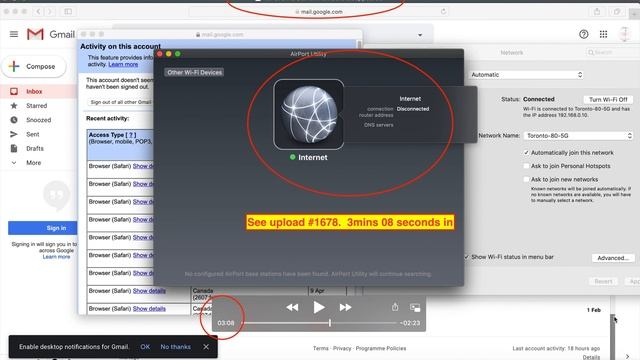
Task: Open account activity Details link
Action: 591,357
